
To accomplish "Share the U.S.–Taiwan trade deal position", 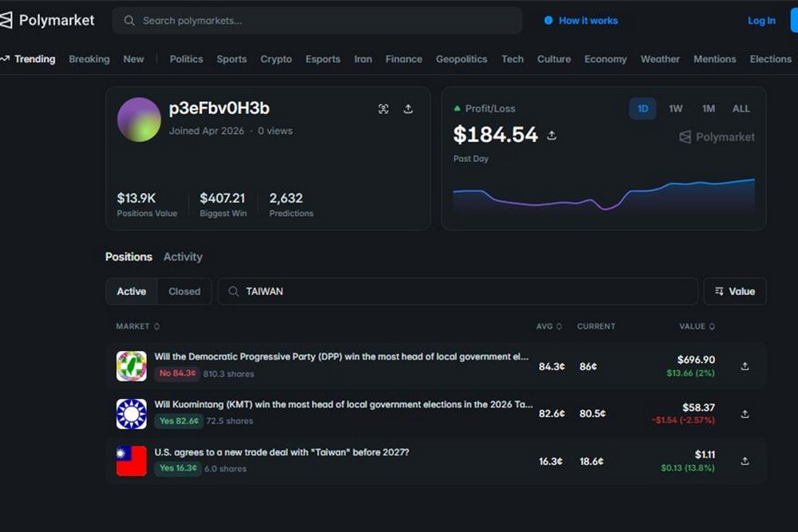I will (x=745, y=461).
